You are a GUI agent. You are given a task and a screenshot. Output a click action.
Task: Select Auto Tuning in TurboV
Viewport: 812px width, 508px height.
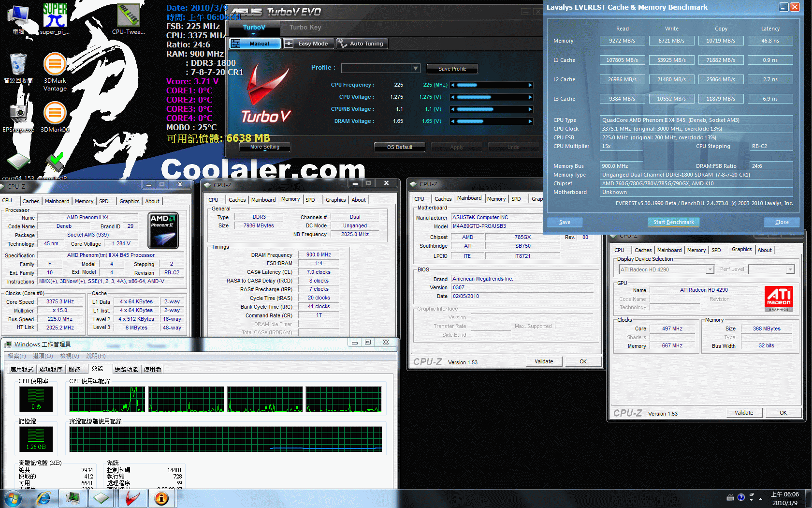[x=362, y=44]
